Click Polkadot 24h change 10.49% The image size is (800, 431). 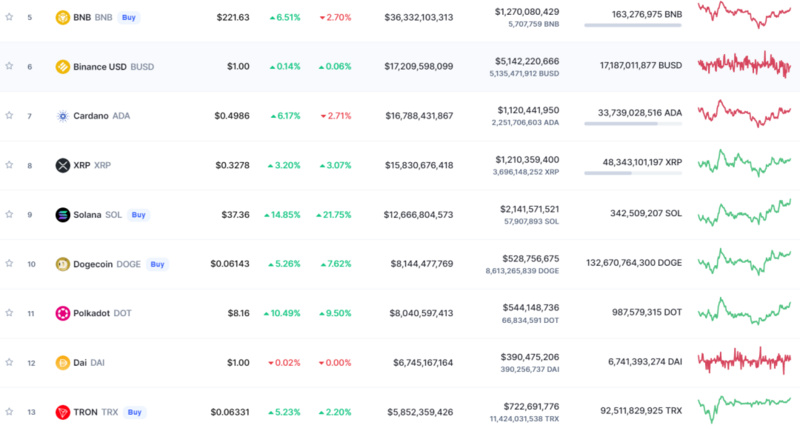pos(282,313)
